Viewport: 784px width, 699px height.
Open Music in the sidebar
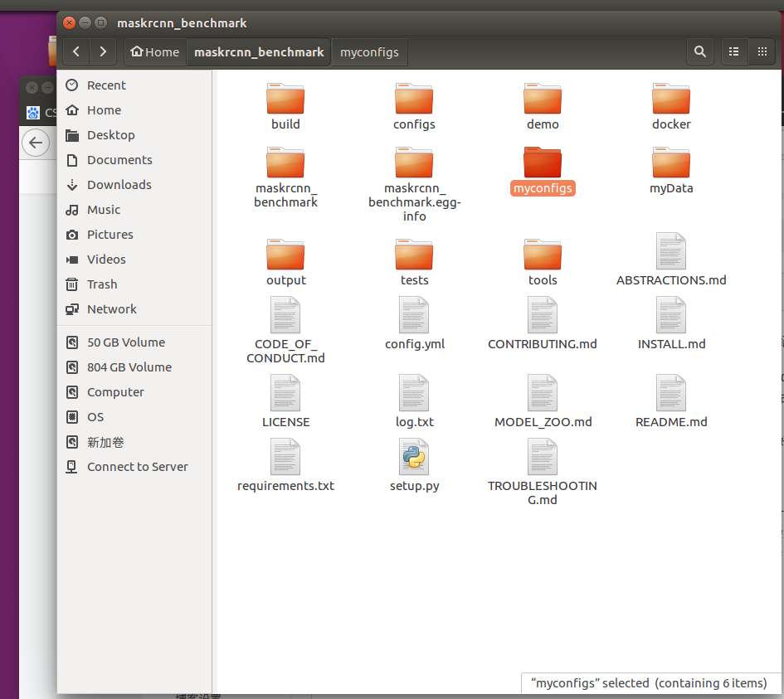(x=134, y=210)
